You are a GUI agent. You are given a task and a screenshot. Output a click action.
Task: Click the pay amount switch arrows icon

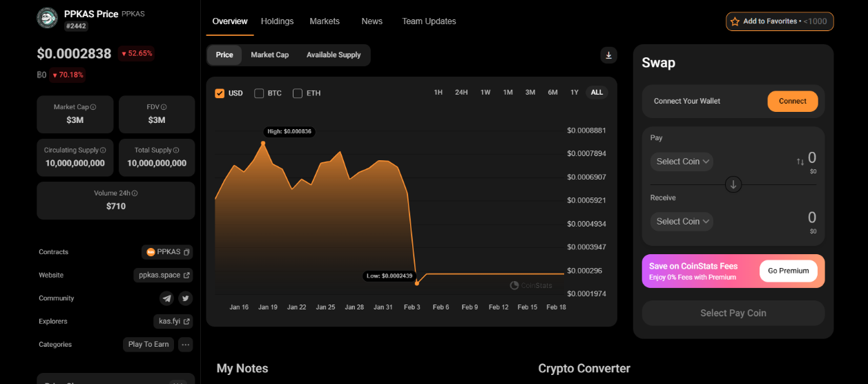[800, 162]
